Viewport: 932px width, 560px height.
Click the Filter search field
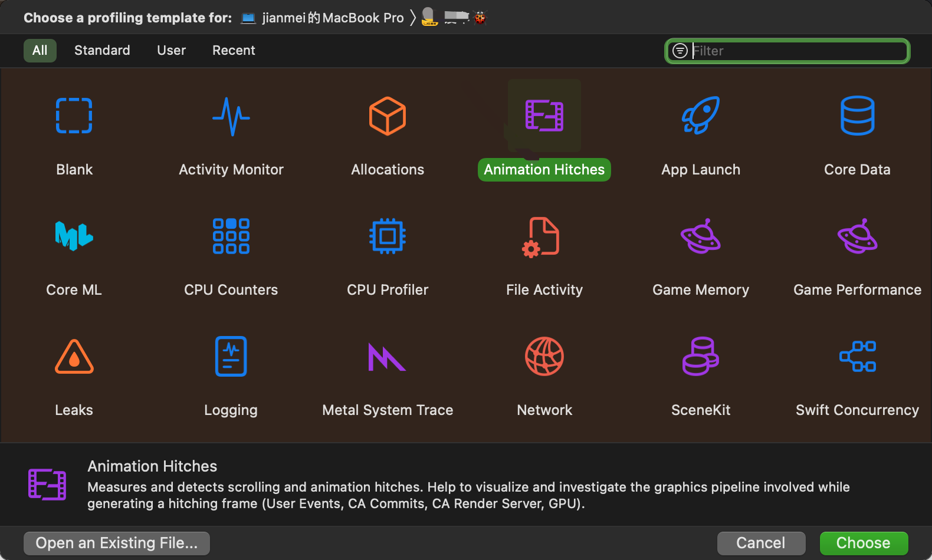[796, 51]
